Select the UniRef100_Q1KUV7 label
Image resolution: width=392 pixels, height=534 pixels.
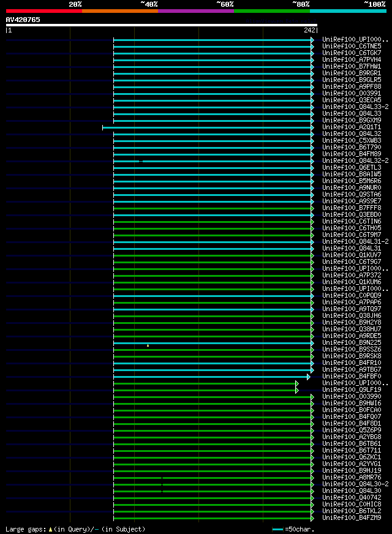pyautogui.click(x=352, y=255)
